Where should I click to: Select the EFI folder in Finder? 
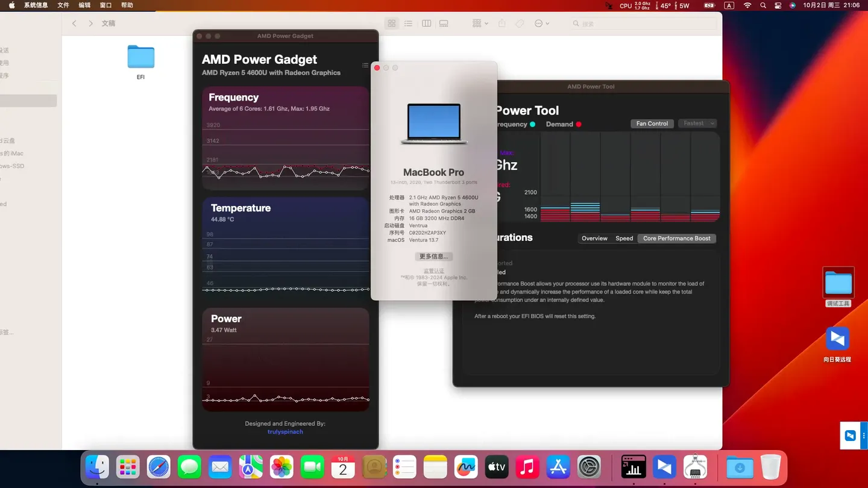tap(140, 62)
